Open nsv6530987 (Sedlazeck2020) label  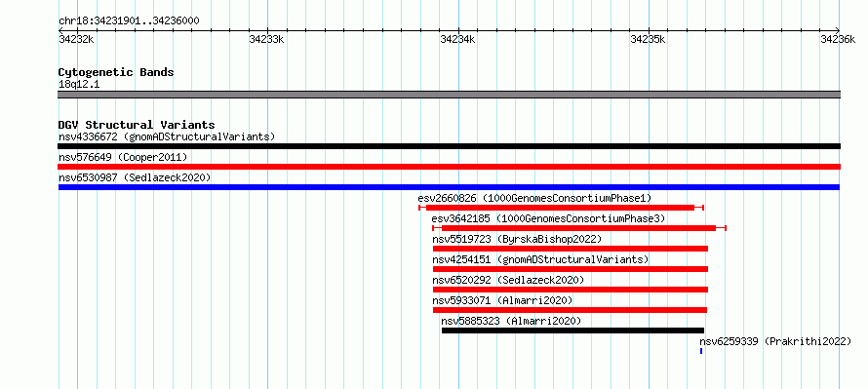tap(135, 177)
